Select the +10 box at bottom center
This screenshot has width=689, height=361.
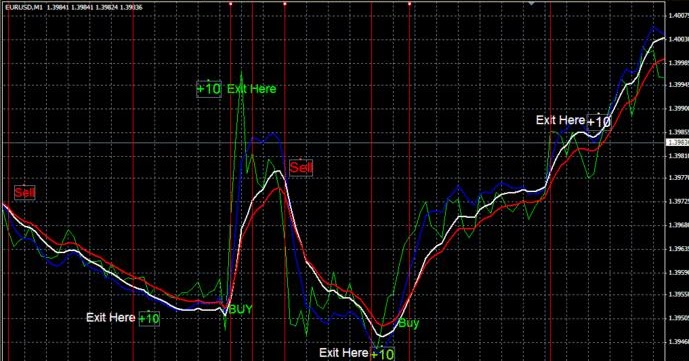pyautogui.click(x=383, y=354)
